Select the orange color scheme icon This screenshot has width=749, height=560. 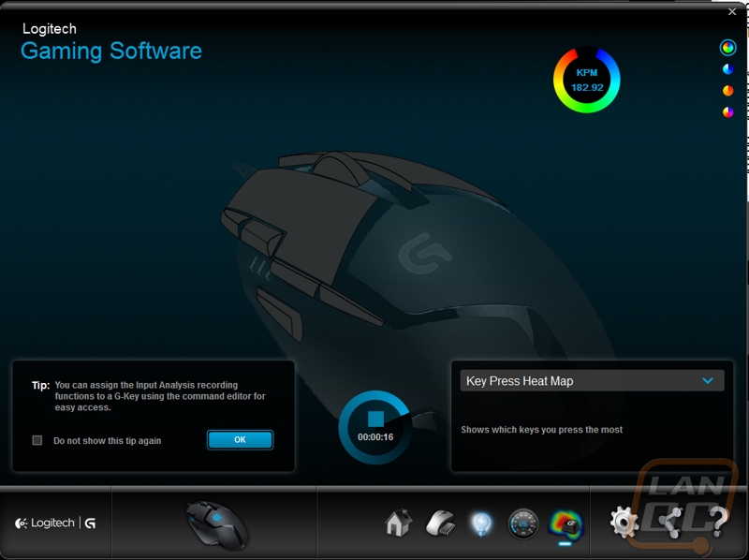point(728,91)
